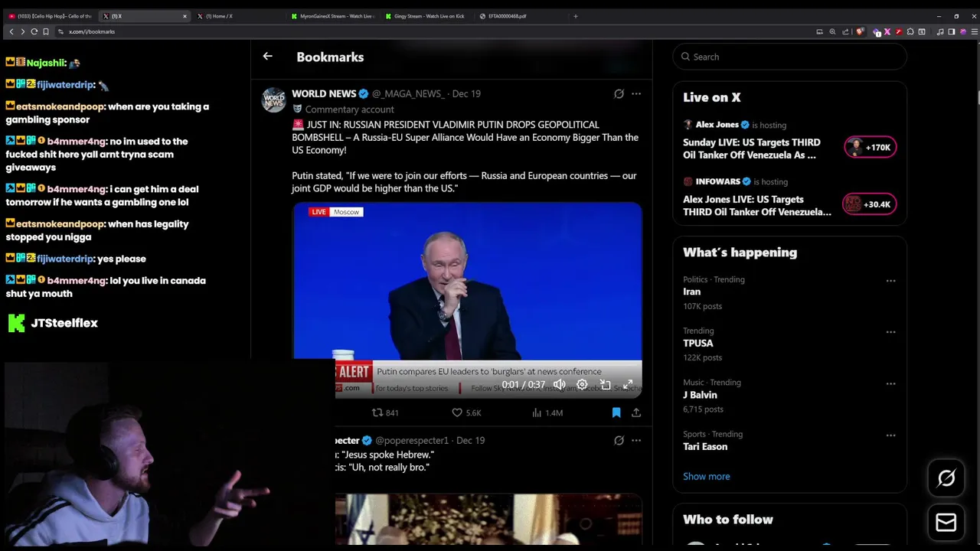This screenshot has height=551, width=980.
Task: Repost the WORLD NEWS Putin post
Action: (x=385, y=412)
